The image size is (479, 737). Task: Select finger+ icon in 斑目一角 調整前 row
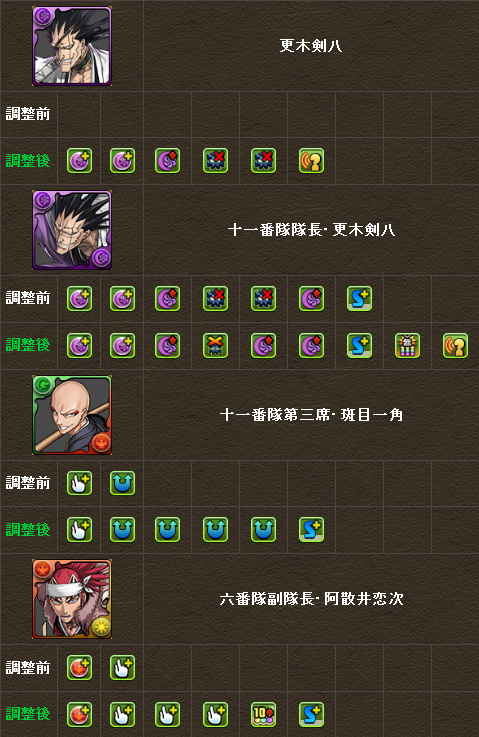pyautogui.click(x=79, y=483)
